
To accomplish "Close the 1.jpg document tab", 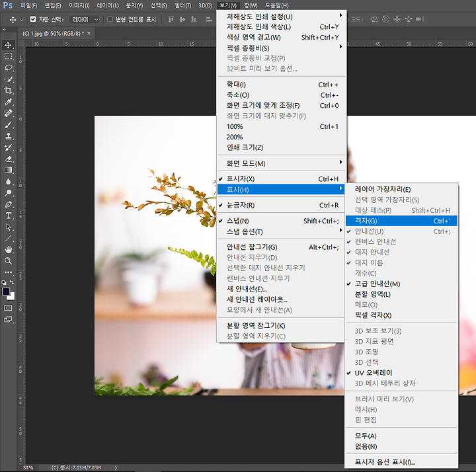I will (89, 34).
